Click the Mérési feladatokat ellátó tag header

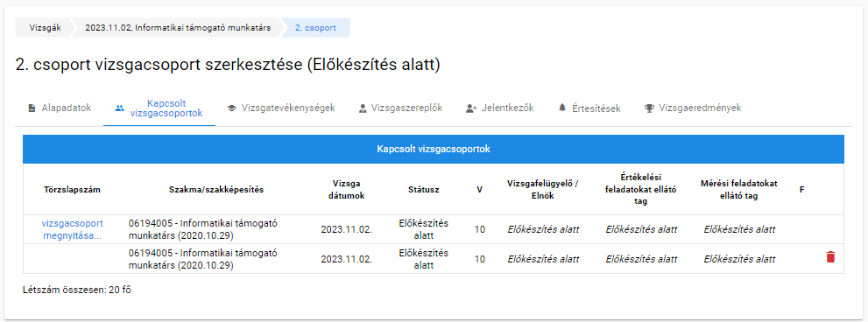[x=739, y=189]
